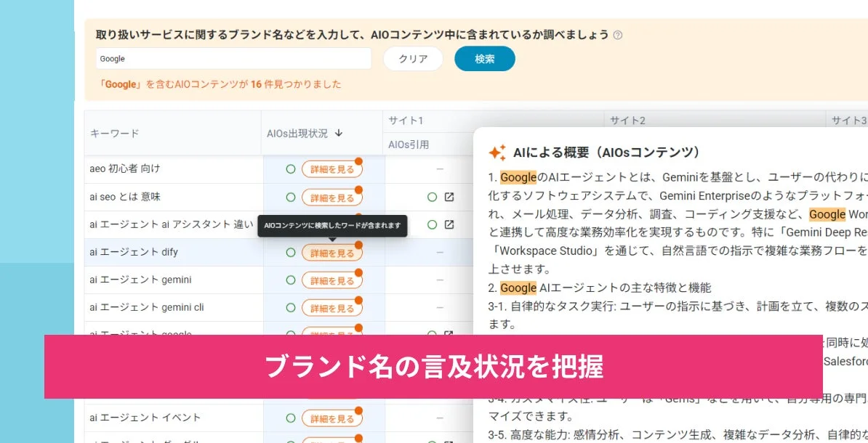Expand details with 詳細を見る for "ai エージェント gemini"

point(333,280)
